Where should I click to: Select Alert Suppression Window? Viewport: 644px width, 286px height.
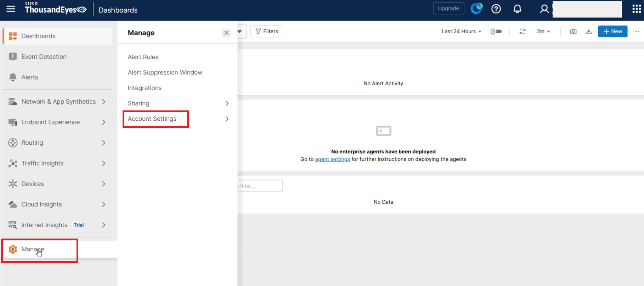(165, 73)
